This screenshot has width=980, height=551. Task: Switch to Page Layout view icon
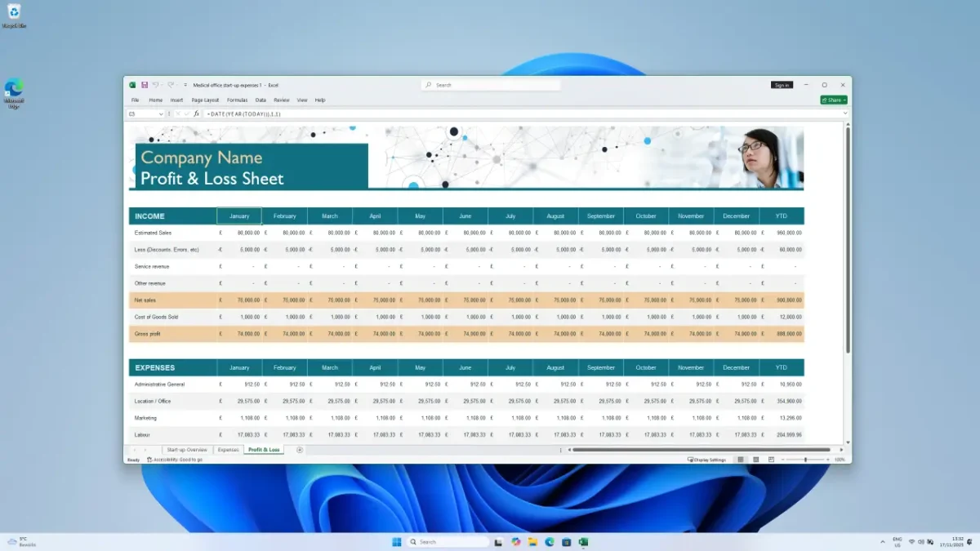[756, 460]
